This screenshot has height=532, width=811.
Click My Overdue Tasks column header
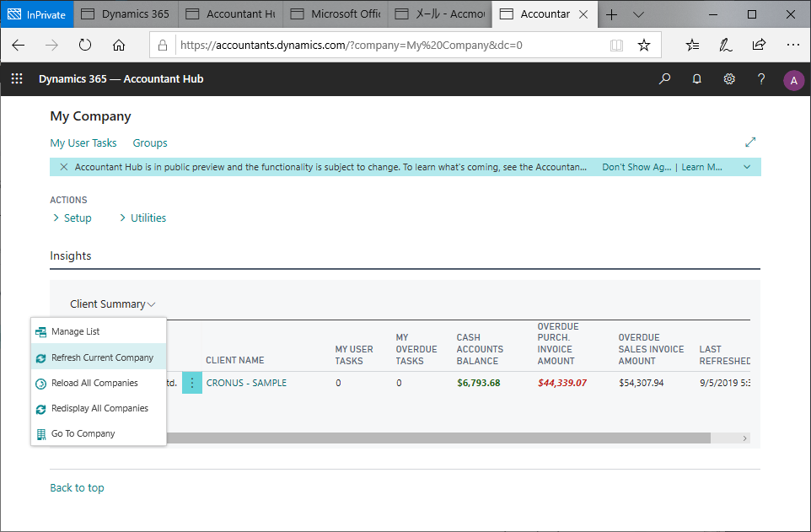pyautogui.click(x=416, y=349)
